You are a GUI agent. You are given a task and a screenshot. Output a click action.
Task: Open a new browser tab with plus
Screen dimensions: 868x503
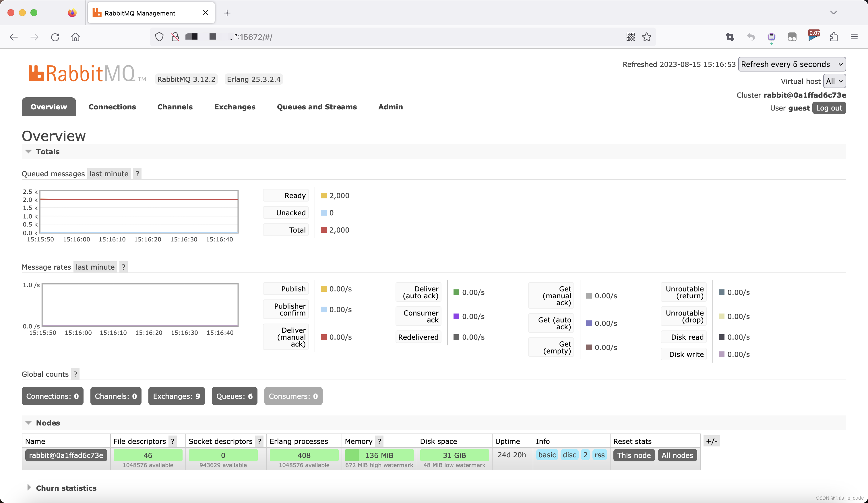227,13
